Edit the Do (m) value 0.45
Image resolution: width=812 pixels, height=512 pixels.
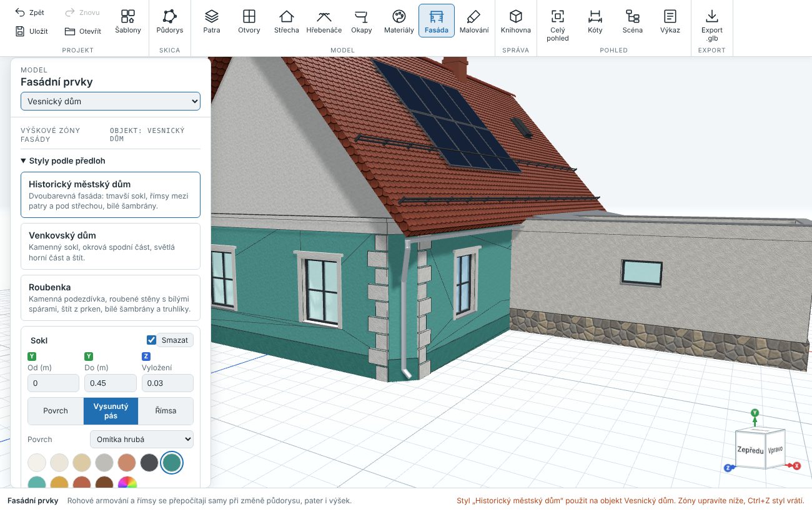(111, 383)
